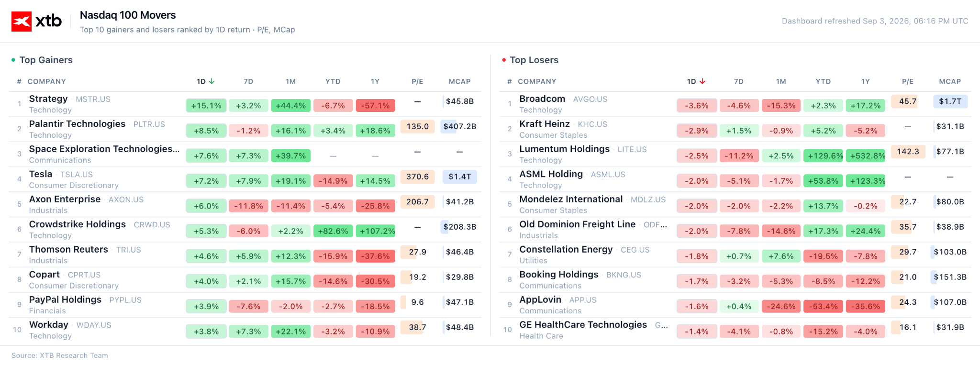Click the red dot beside Top Losers
This screenshot has height=365, width=980.
(x=504, y=60)
